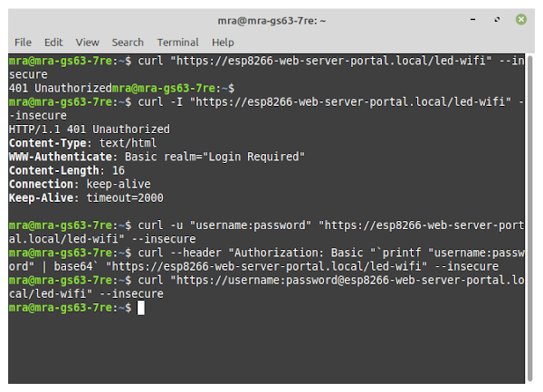Click the Connection: keep-alive line
The image size is (543, 392).
coord(80,184)
